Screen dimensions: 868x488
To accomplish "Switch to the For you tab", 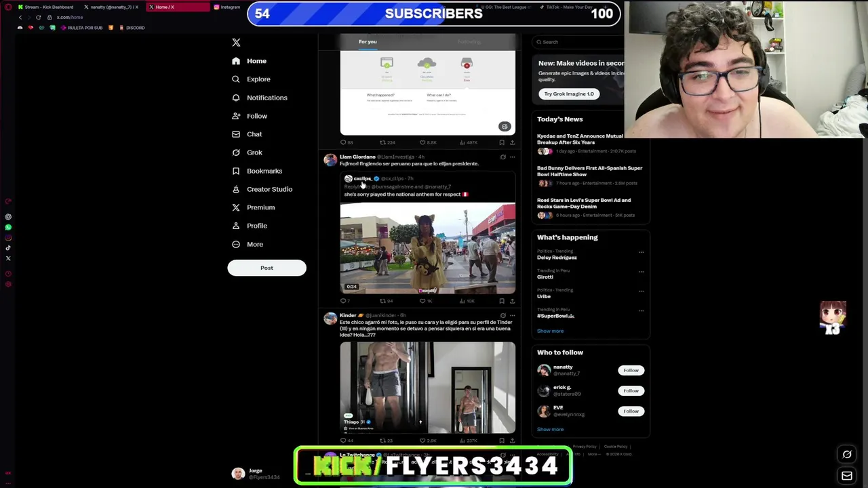I will (x=368, y=42).
